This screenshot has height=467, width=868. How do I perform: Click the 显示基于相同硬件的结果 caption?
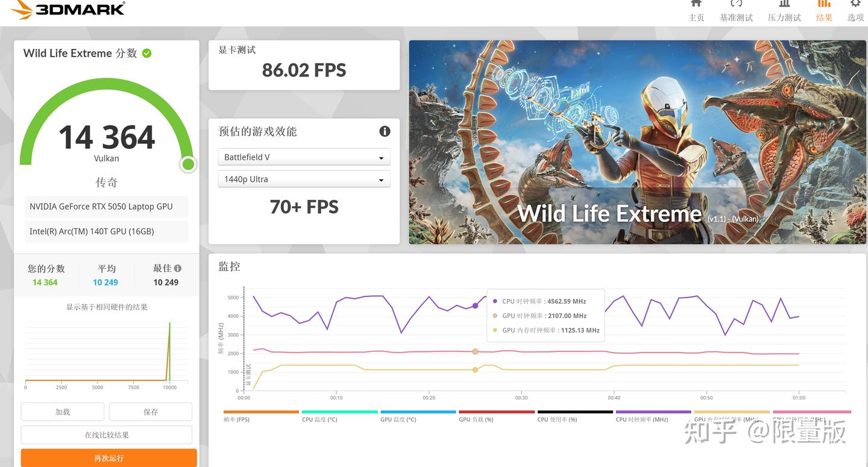(x=107, y=307)
